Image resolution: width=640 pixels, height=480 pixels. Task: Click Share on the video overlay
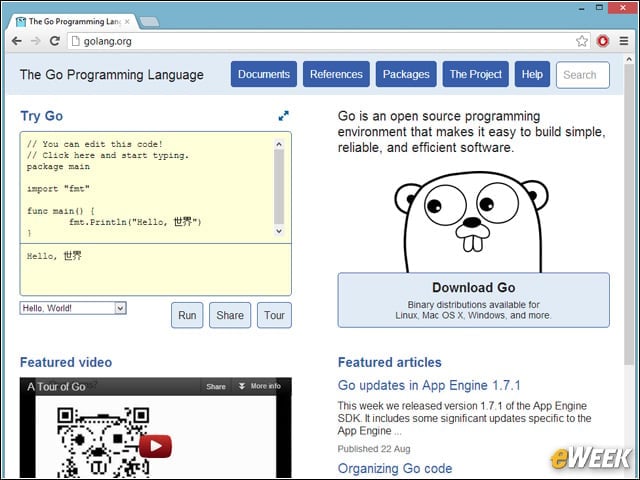click(216, 386)
